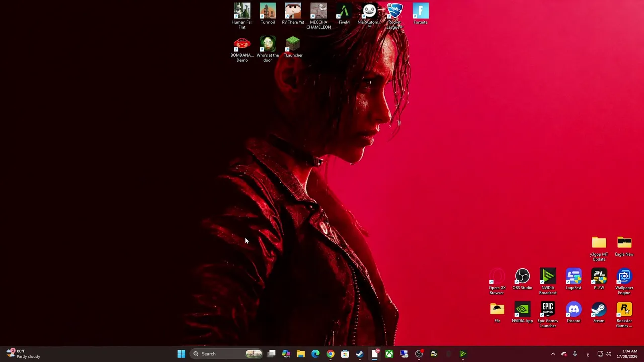
Task: Open network settings from the system tray
Action: pyautogui.click(x=600, y=354)
